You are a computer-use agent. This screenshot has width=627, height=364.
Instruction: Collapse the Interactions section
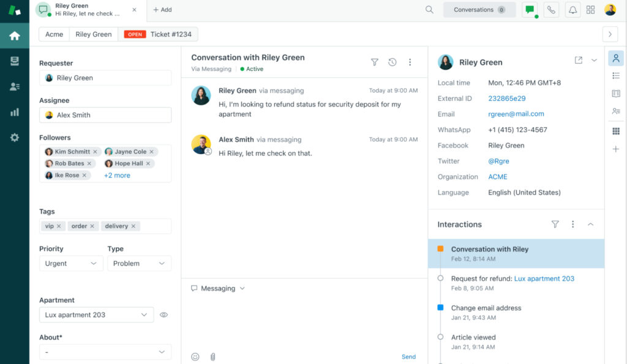(x=590, y=225)
